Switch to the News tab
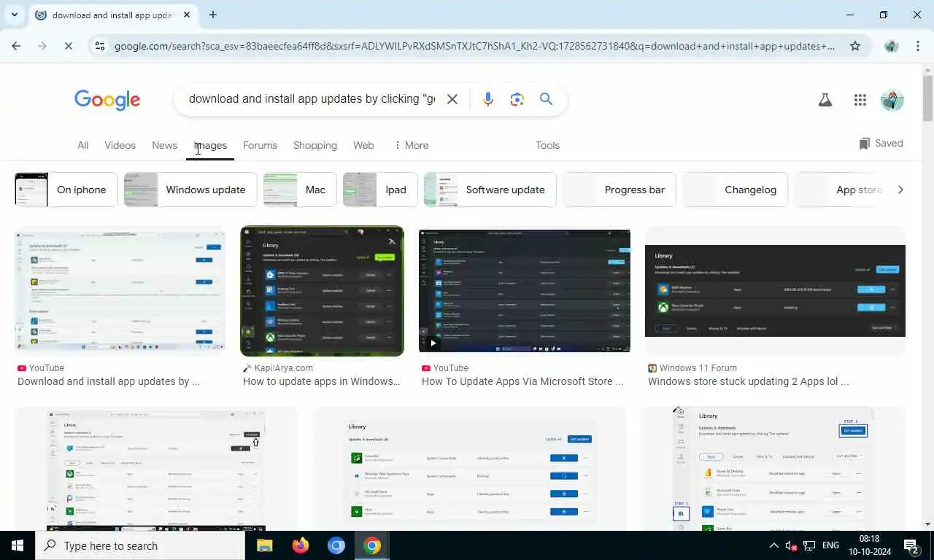Image resolution: width=934 pixels, height=560 pixels. (x=165, y=145)
